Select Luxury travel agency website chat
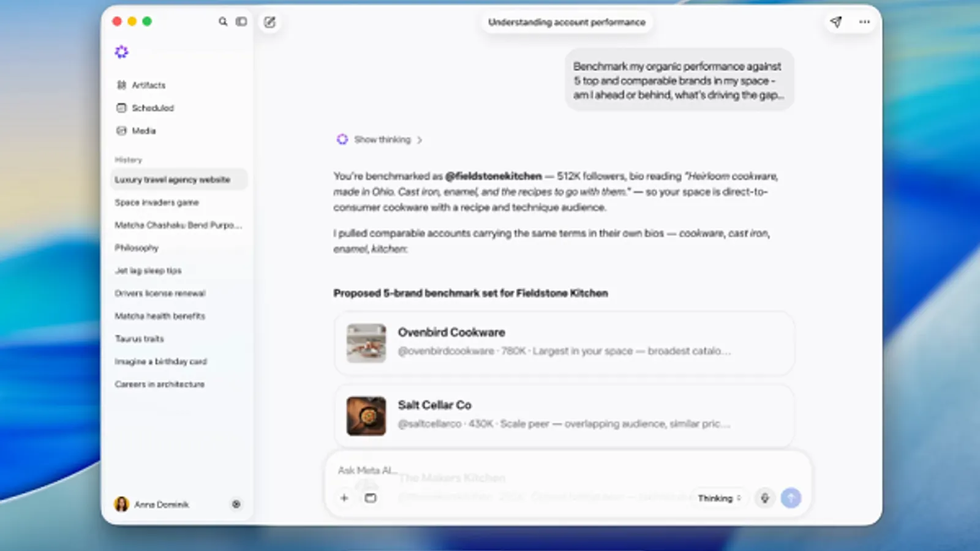Viewport: 980px width, 551px height. (179, 179)
